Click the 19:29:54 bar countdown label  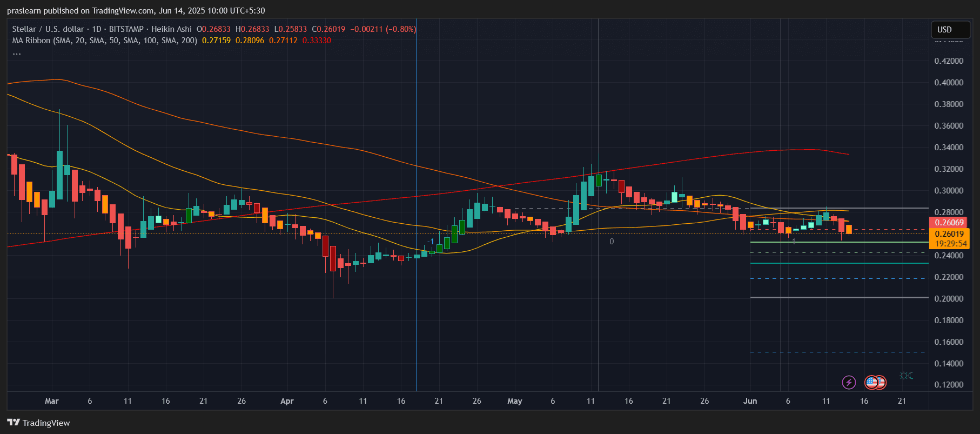[950, 244]
